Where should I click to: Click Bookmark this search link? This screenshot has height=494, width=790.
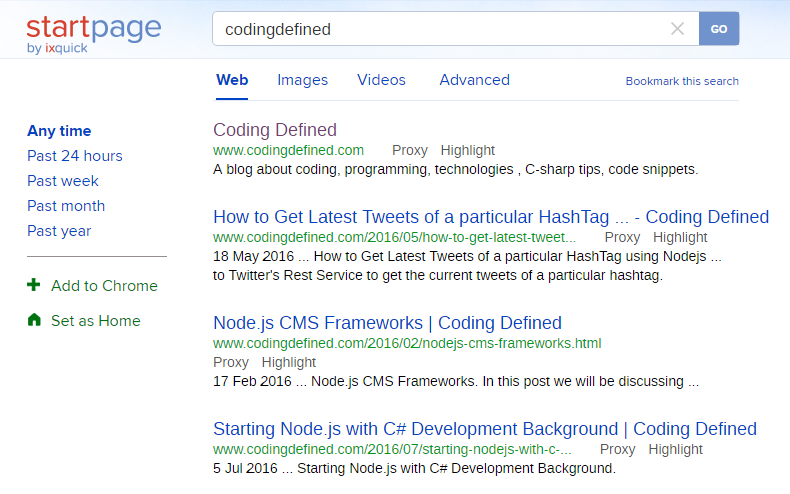[x=682, y=81]
